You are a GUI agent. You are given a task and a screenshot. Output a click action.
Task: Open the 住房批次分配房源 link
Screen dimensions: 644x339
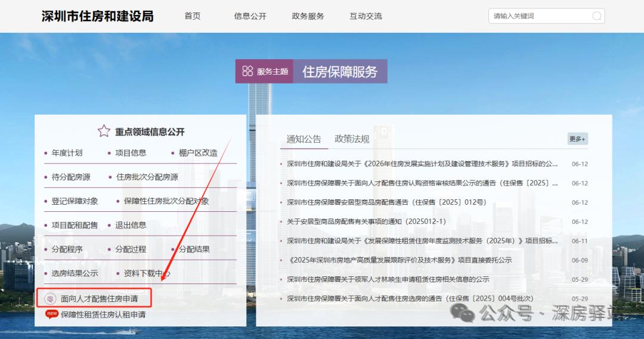tap(147, 177)
